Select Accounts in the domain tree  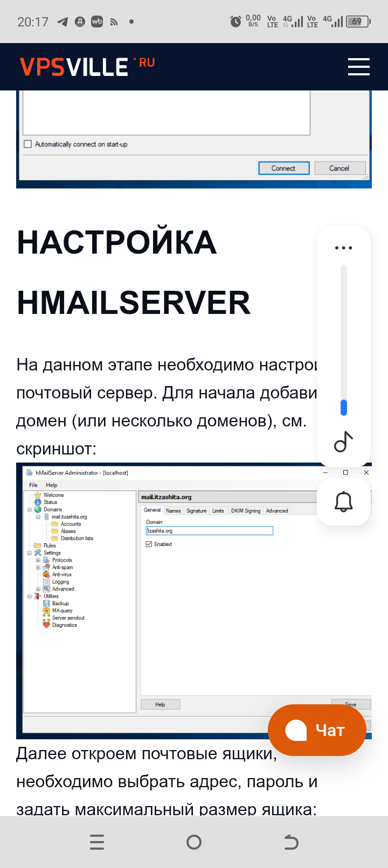click(x=71, y=524)
